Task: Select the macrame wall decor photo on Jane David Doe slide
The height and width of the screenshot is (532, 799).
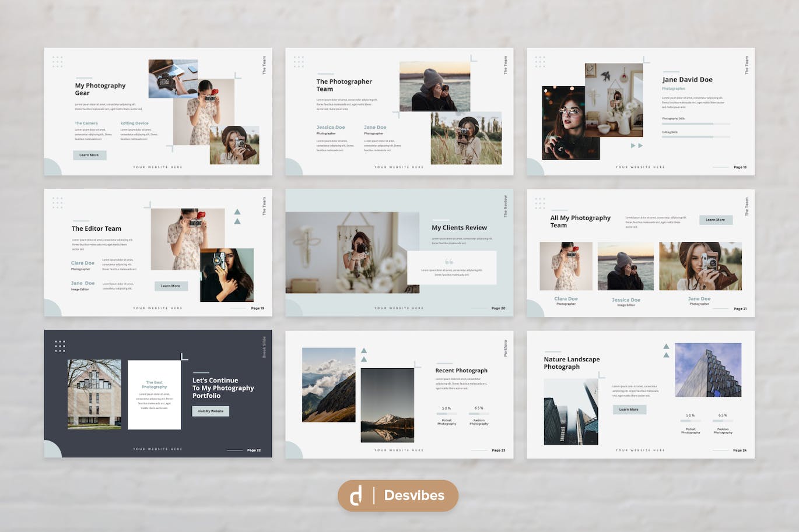Action: coord(614,100)
